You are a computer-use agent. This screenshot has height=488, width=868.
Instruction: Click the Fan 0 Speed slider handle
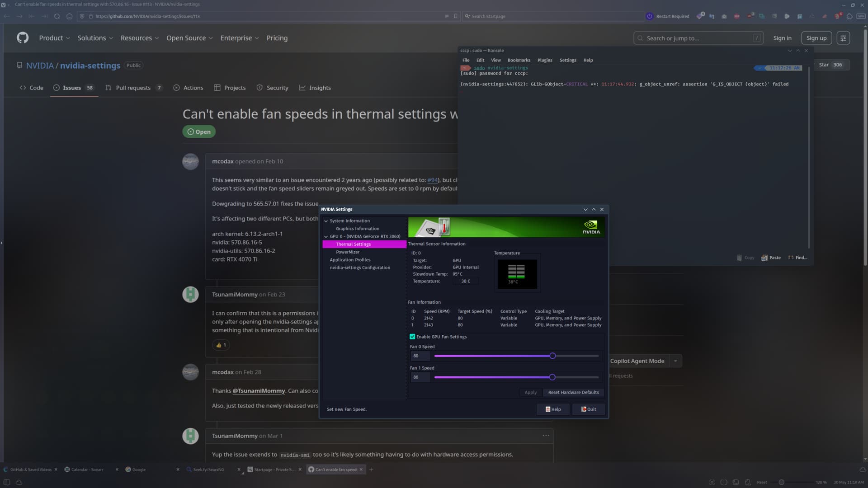click(552, 356)
